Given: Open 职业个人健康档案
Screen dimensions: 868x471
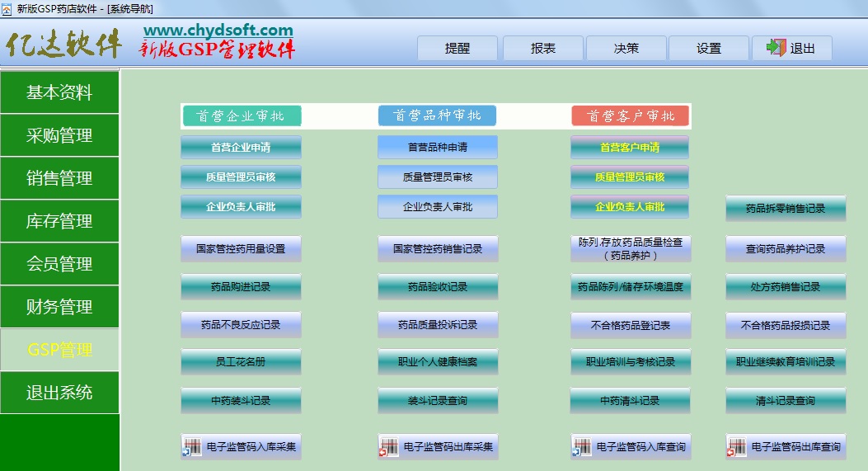Looking at the screenshot, I should (438, 362).
